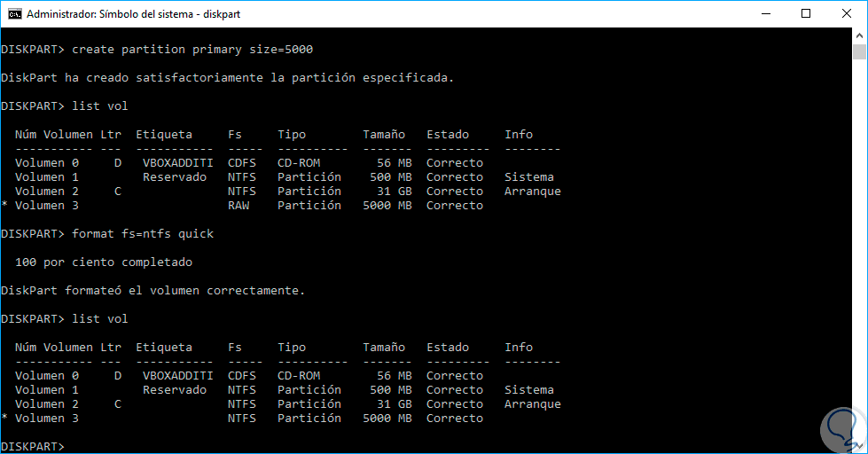Close the diskpart command prompt window
The height and width of the screenshot is (454, 868).
click(x=847, y=14)
